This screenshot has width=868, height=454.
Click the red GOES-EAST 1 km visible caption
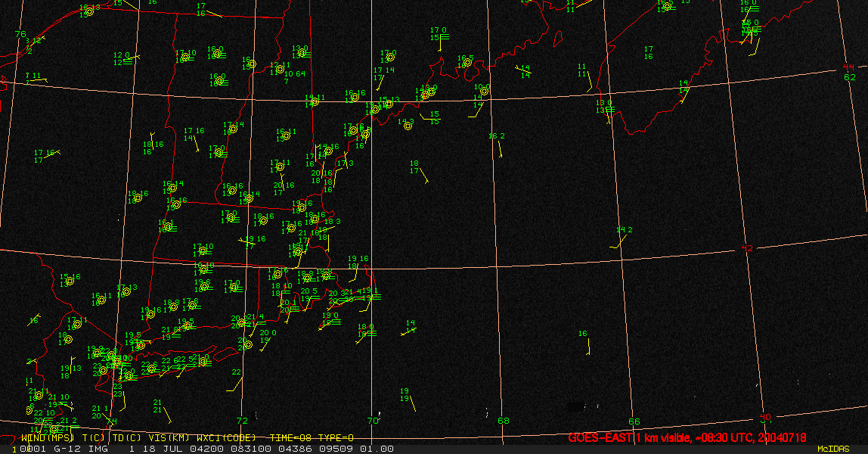(x=687, y=438)
